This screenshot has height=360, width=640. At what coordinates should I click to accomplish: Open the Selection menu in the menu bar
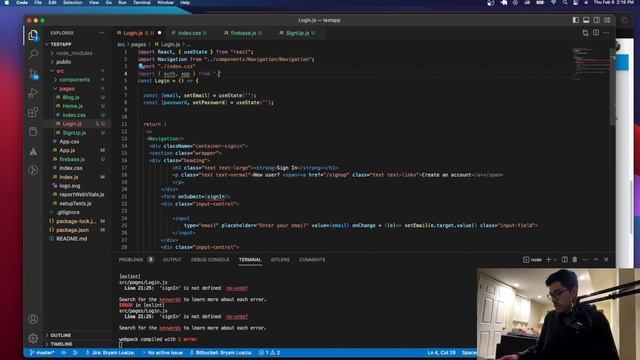tap(73, 3)
